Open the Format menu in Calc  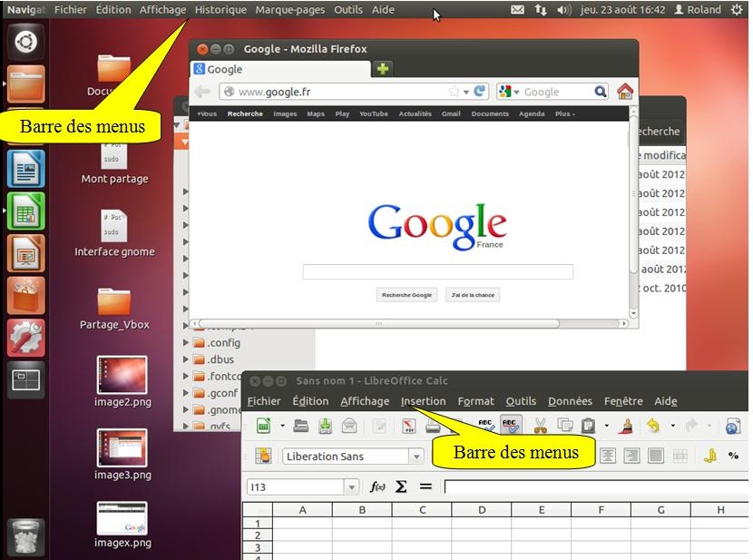coord(475,401)
